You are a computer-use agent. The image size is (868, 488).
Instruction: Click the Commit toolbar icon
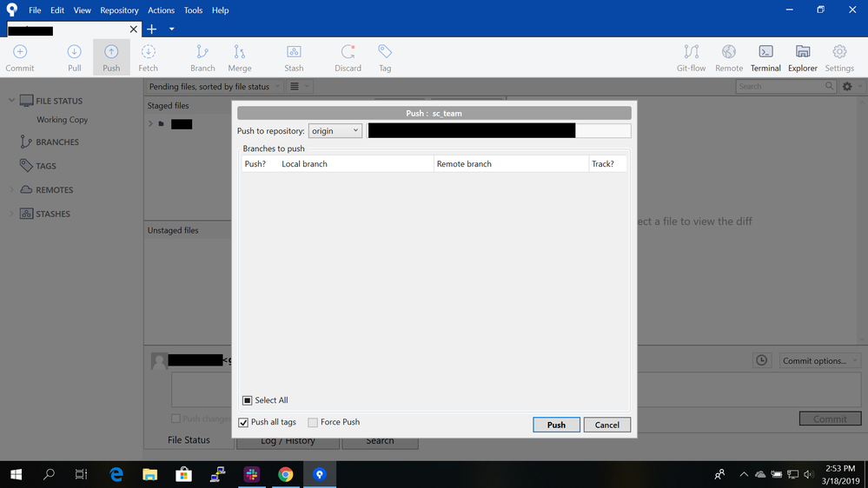(x=20, y=57)
